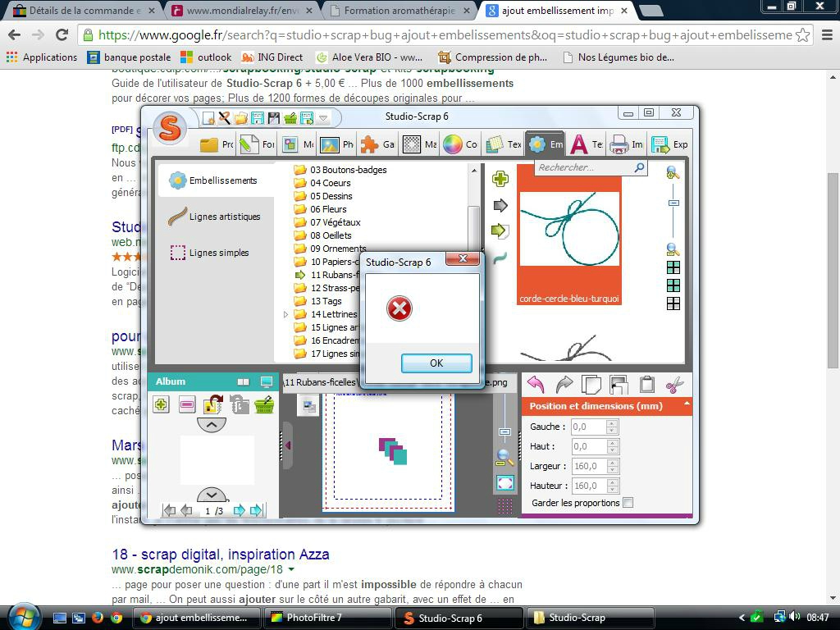The width and height of the screenshot is (840, 630).
Task: Click the green plus add-embellishment icon
Action: coord(500,179)
